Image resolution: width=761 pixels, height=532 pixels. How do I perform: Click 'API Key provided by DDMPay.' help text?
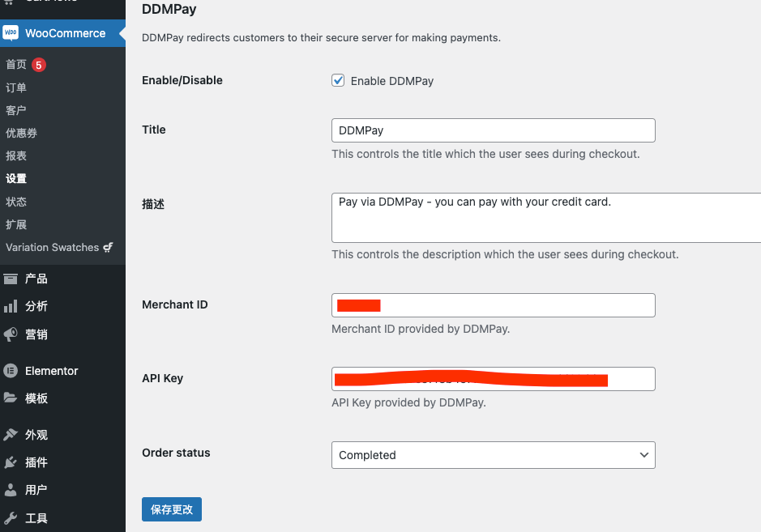pos(408,402)
